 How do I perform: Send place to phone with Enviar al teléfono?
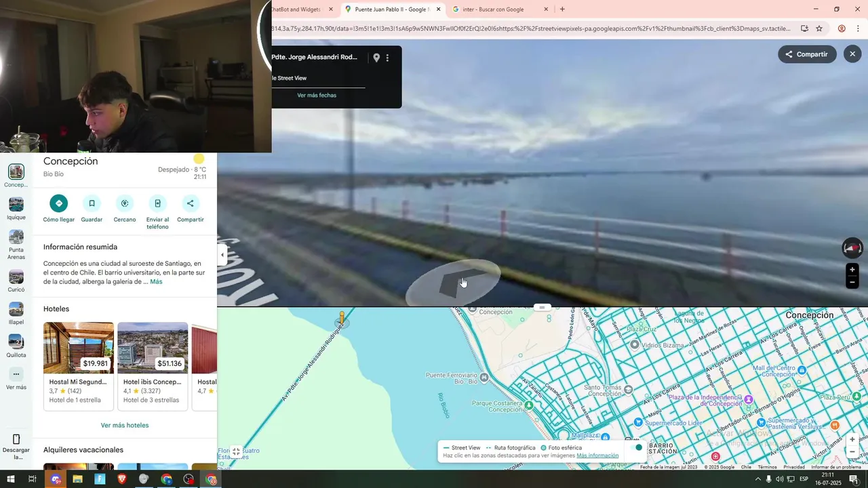(x=157, y=203)
